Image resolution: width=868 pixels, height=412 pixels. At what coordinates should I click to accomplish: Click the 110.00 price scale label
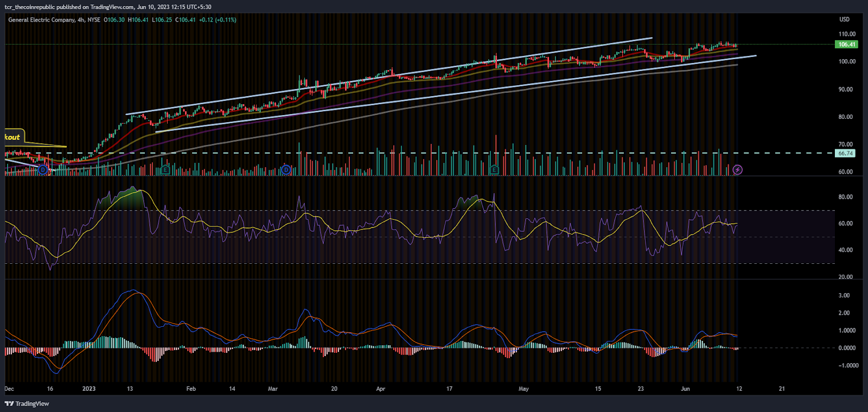click(847, 34)
